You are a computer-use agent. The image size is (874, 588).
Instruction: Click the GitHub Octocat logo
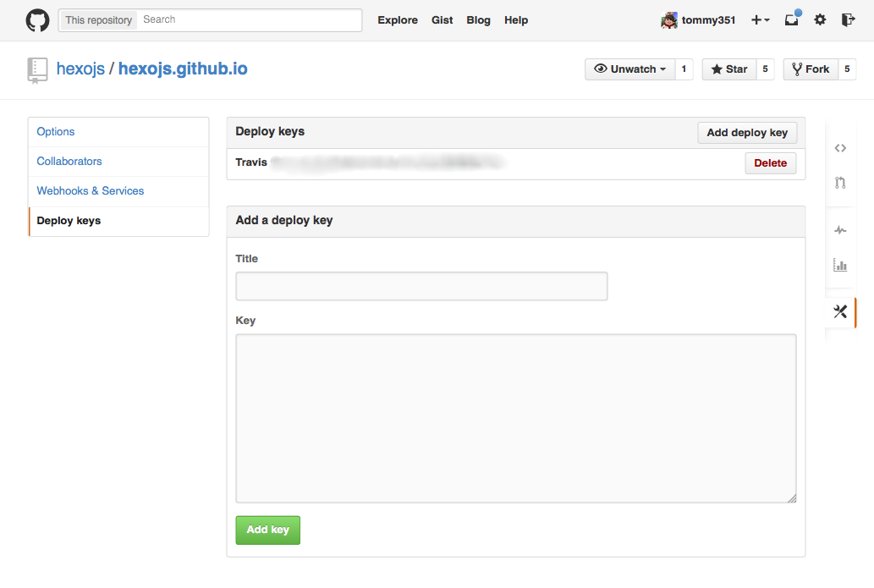pyautogui.click(x=37, y=20)
